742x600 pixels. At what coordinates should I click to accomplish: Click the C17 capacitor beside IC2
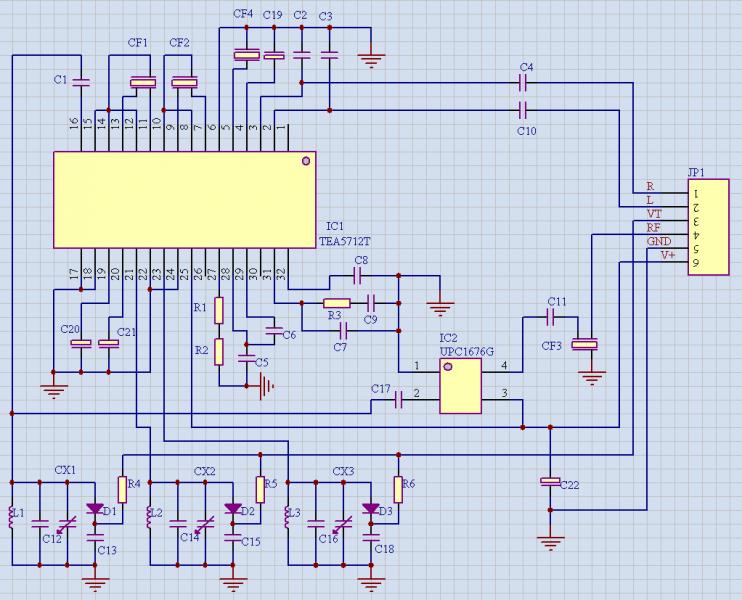pyautogui.click(x=398, y=400)
